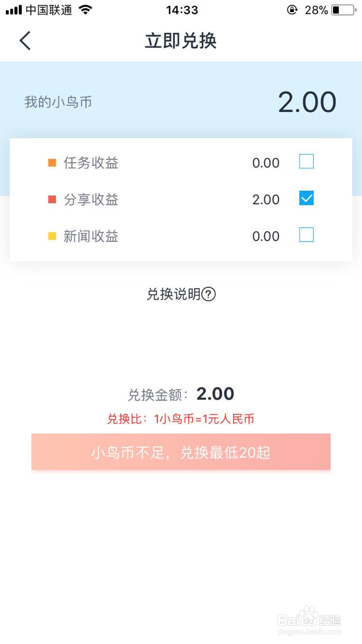The height and width of the screenshot is (644, 362).
Task: Select the 分享收益 row label
Action: coord(91,200)
